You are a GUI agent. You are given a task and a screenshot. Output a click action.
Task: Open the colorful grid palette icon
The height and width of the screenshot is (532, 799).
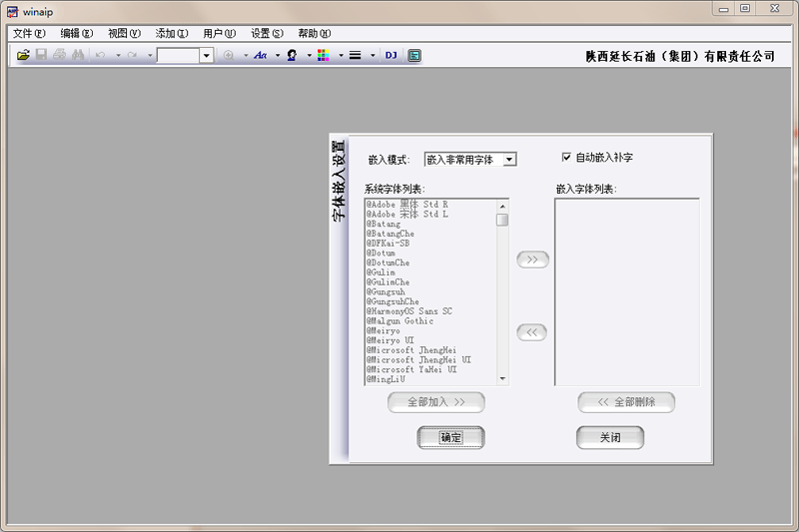click(323, 56)
